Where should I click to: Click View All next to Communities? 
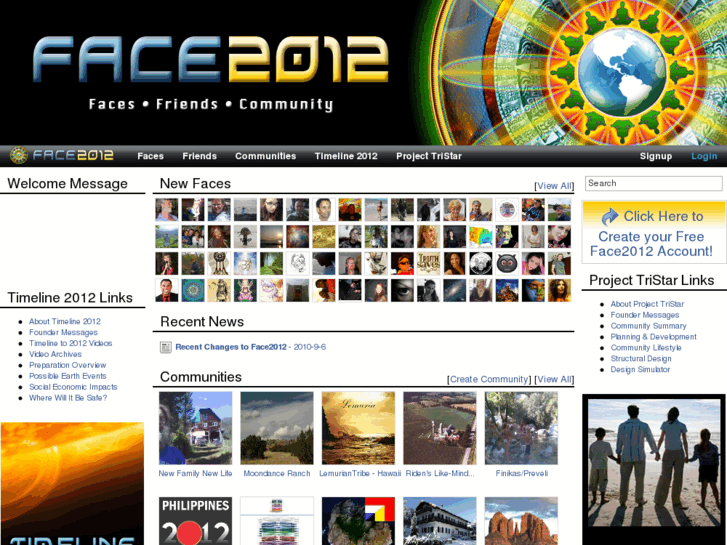click(554, 379)
